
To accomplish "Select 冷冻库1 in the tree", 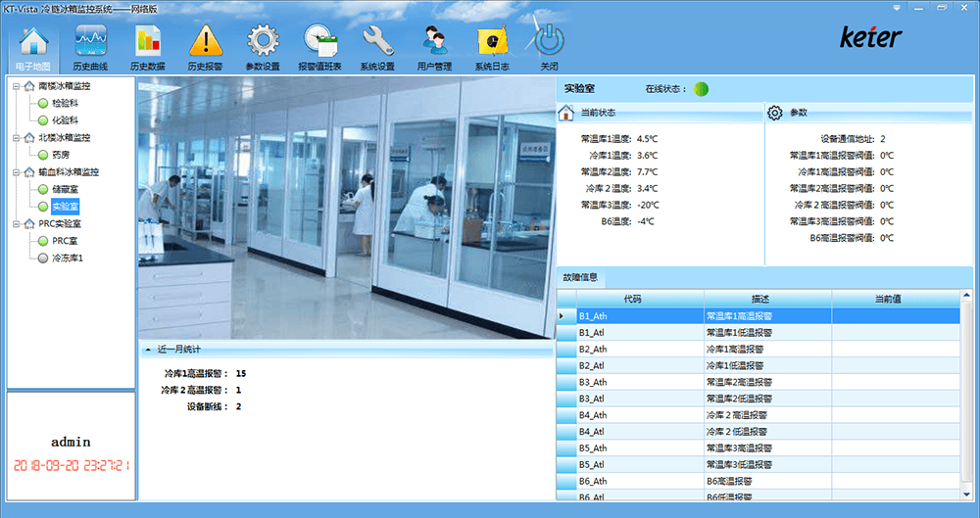I will 68,258.
